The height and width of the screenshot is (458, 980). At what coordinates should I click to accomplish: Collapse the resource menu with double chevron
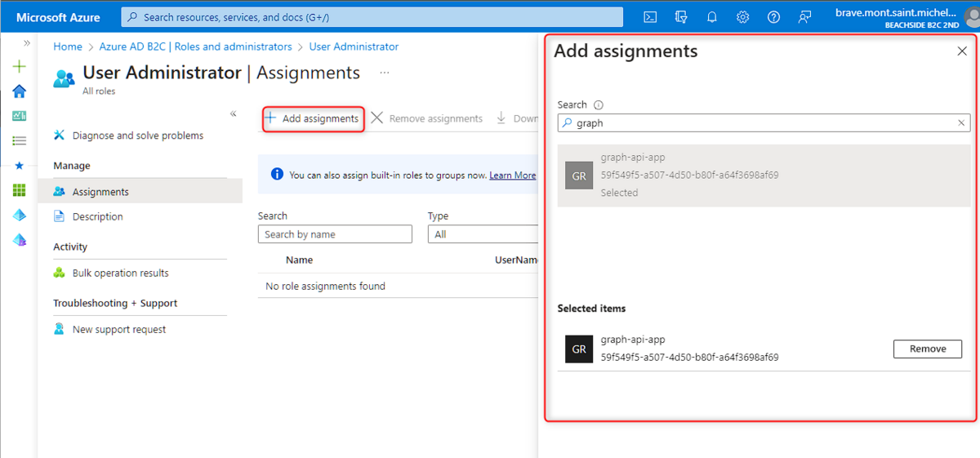[234, 113]
